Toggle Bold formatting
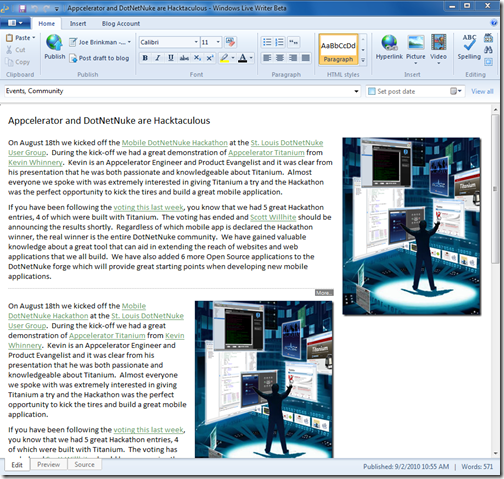This screenshot has width=504, height=479. pyautogui.click(x=145, y=58)
